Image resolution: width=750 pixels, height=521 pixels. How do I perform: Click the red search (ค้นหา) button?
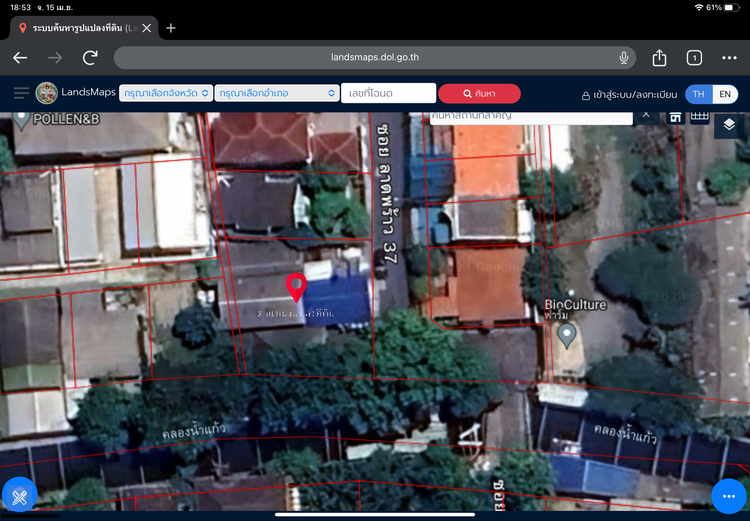coord(480,93)
